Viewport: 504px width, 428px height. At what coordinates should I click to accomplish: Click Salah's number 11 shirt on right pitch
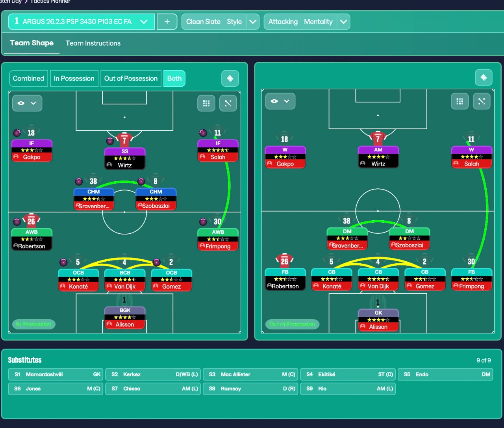tap(471, 139)
